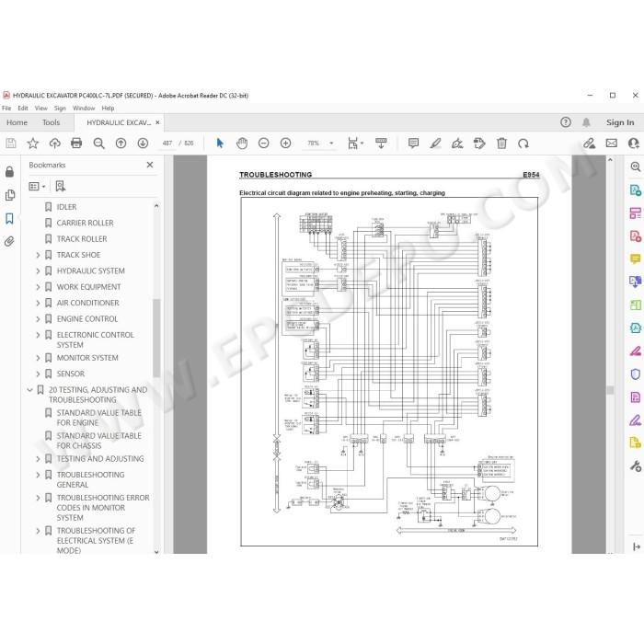This screenshot has width=644, height=644.
Task: Add a sticky note comment
Action: coord(413,143)
